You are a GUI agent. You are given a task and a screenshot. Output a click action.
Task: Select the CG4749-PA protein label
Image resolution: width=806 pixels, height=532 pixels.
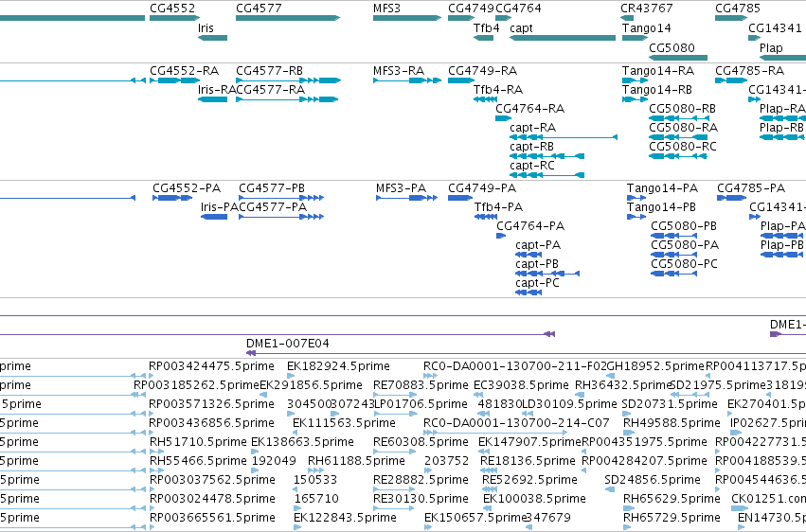tap(482, 188)
